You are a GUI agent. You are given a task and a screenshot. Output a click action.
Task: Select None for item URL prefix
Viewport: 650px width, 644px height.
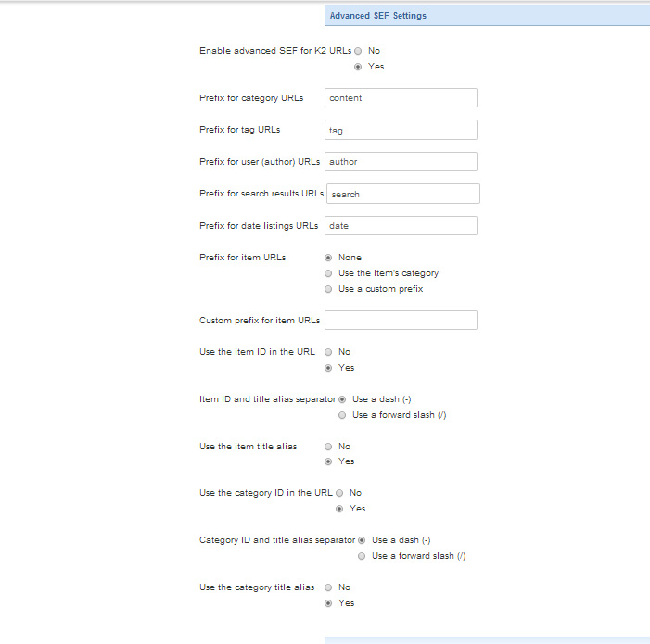(328, 258)
